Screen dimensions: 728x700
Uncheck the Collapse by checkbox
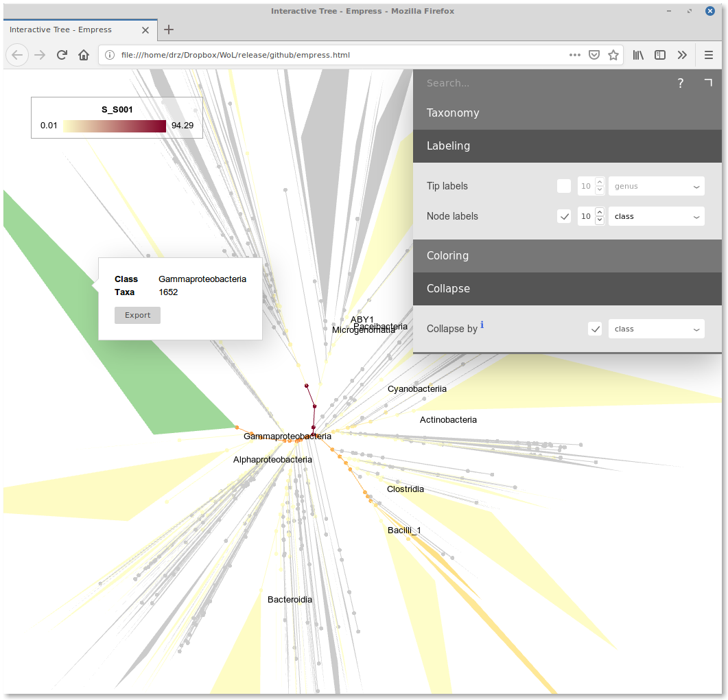[595, 329]
